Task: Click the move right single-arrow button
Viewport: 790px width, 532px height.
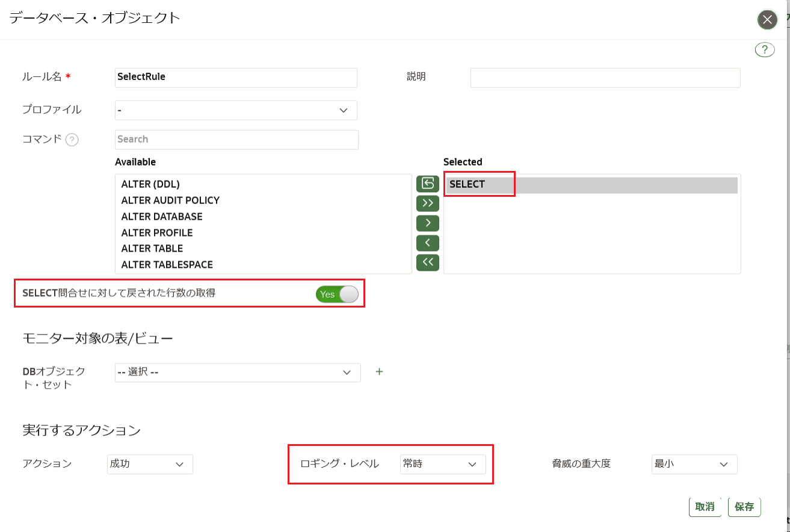Action: tap(428, 223)
